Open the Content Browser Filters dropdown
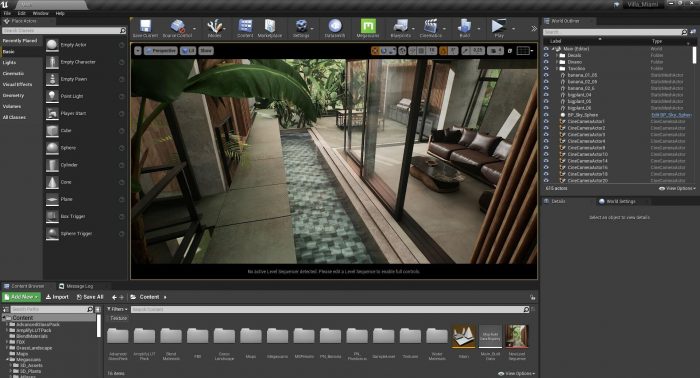Image resolution: width=700 pixels, height=378 pixels. pos(117,309)
